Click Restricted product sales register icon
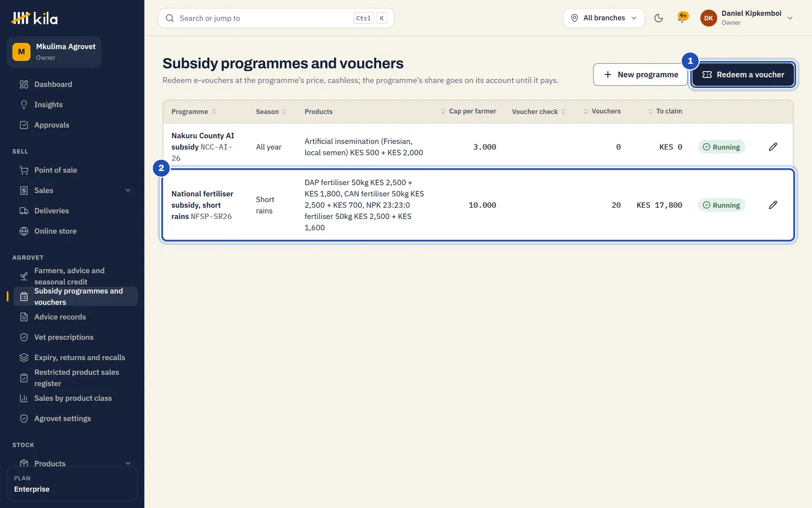The height and width of the screenshot is (508, 812). point(24,378)
